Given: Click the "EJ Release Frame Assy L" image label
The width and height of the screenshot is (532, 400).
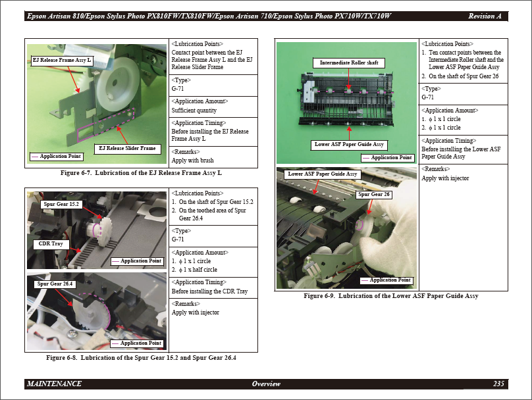Looking at the screenshot, I should point(63,61).
